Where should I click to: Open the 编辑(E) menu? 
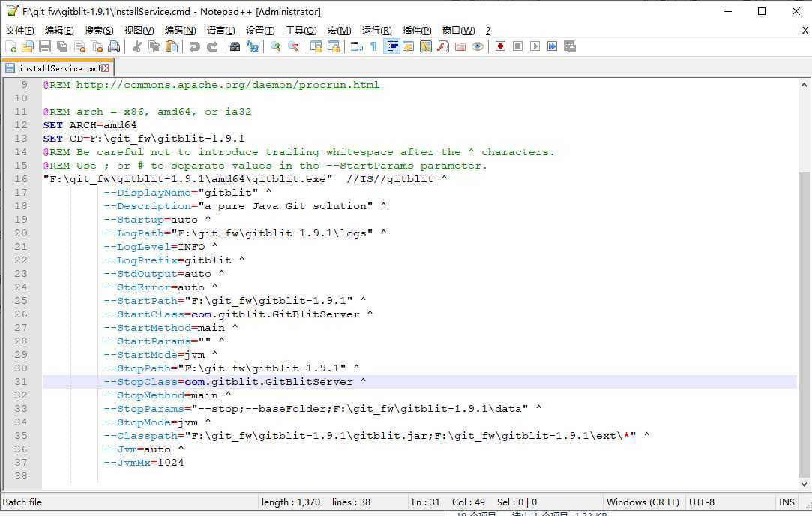coord(59,31)
